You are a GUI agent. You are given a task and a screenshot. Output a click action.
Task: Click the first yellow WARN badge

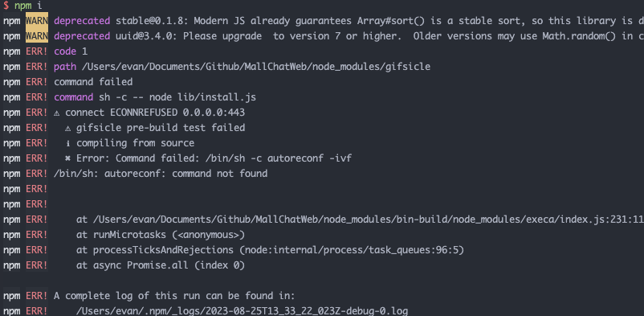tap(37, 21)
